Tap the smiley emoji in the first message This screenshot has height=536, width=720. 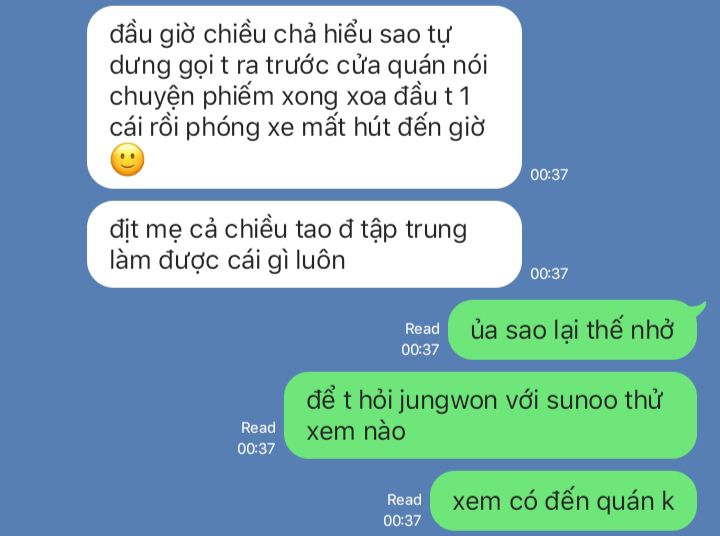pos(128,159)
